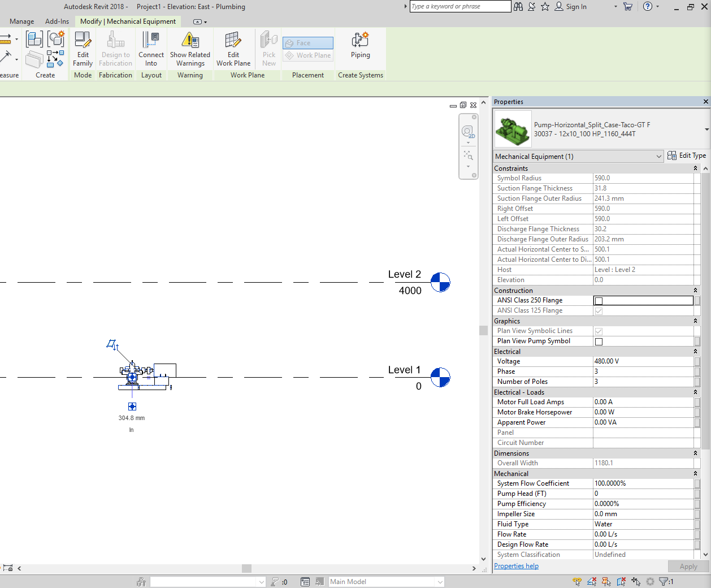Click the Edit Family tool
Screen dimensions: 711x588
(x=83, y=49)
